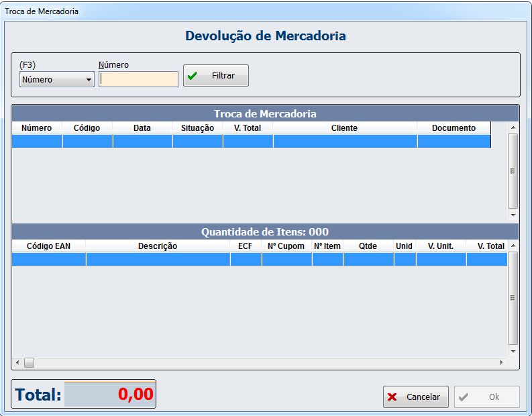Click the Número text input field
Viewport: 532px width, 416px height.
(139, 79)
